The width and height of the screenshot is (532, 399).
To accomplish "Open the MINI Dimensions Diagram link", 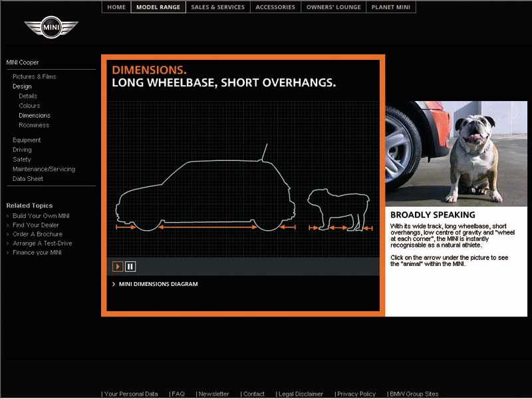I will [158, 284].
